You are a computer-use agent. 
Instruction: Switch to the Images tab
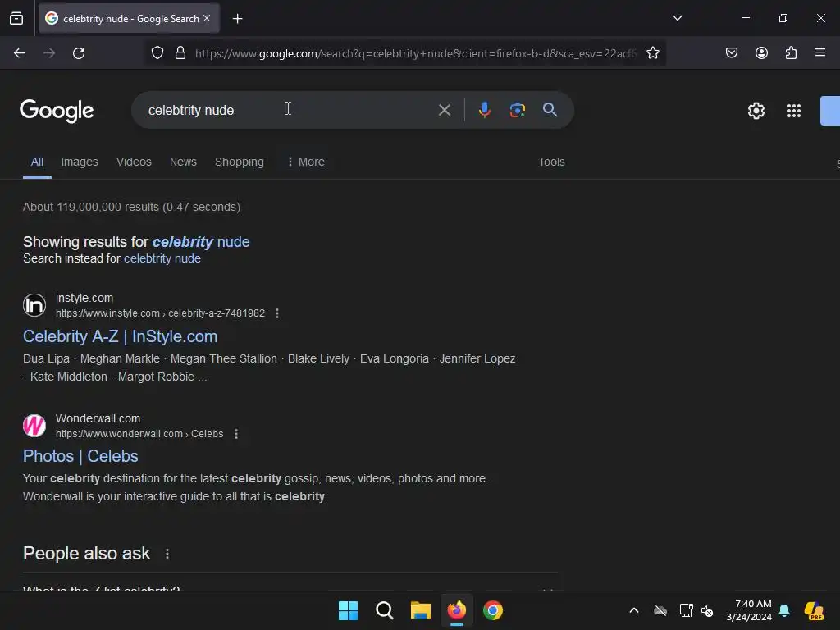pyautogui.click(x=80, y=162)
